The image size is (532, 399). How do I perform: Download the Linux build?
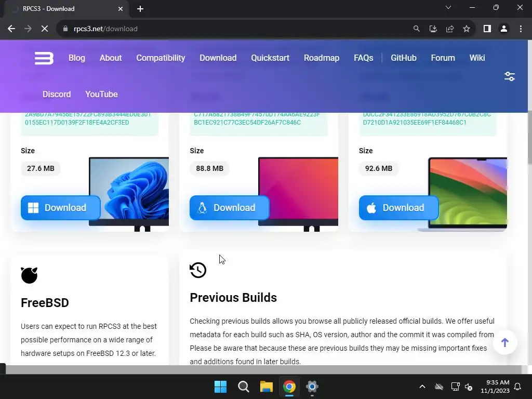click(x=229, y=208)
